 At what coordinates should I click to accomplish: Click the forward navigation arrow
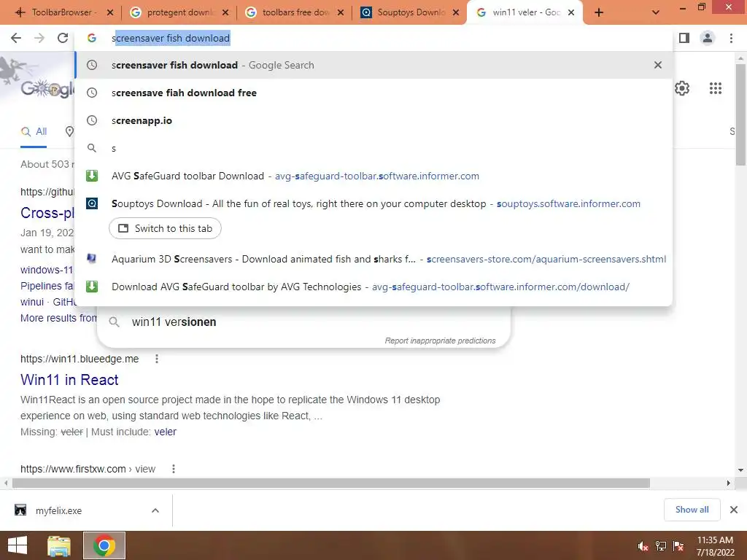pos(39,38)
